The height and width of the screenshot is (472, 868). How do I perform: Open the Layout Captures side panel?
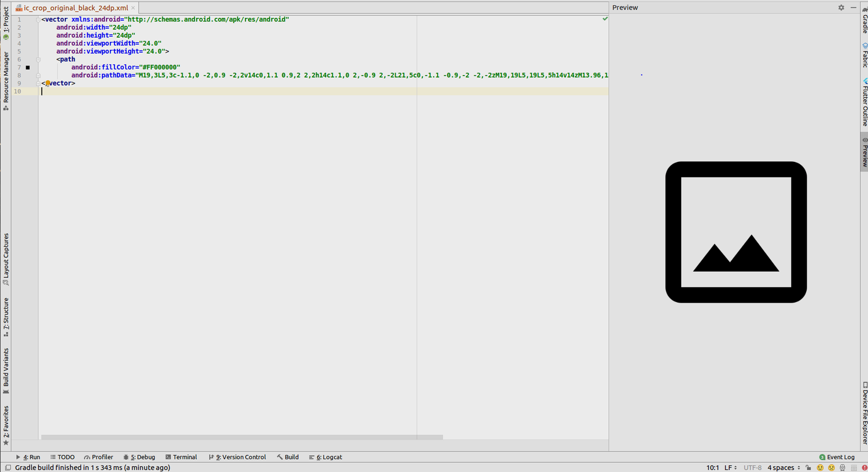tap(6, 259)
